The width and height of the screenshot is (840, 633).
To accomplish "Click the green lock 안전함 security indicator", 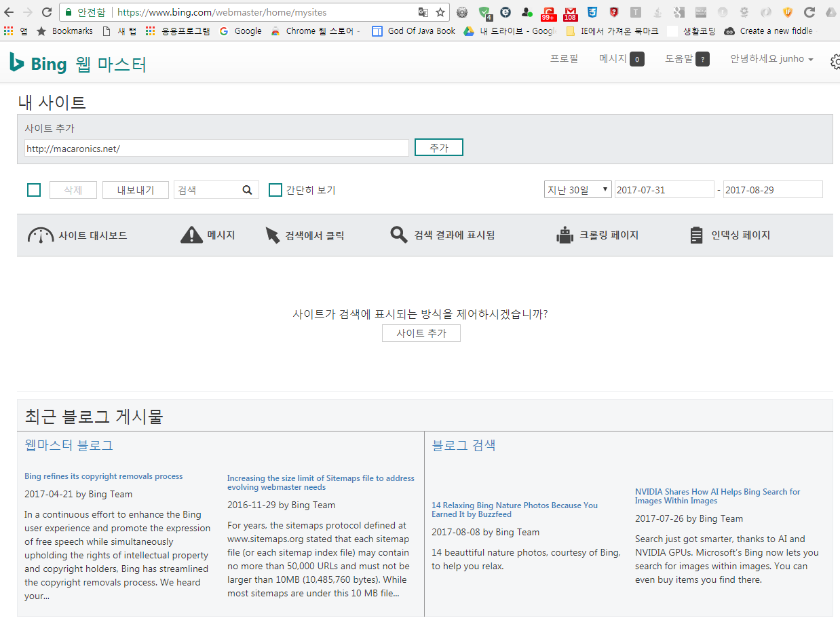I will [85, 12].
